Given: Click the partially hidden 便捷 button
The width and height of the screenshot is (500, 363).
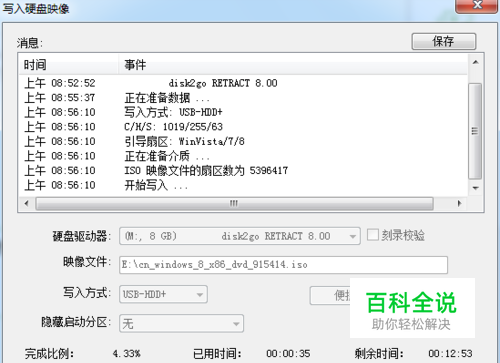Looking at the screenshot, I should click(330, 295).
